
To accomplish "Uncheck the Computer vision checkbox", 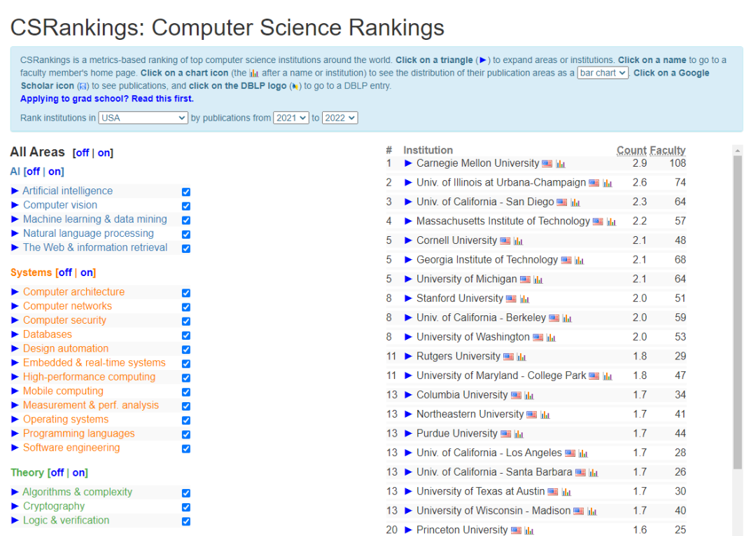I will point(186,206).
